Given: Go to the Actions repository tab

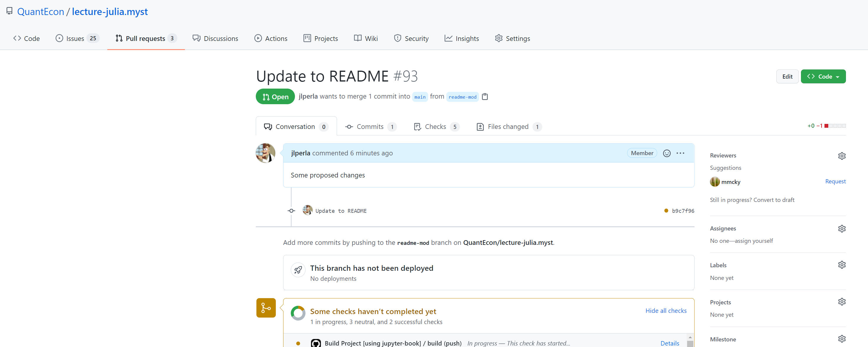Looking at the screenshot, I should click(271, 39).
